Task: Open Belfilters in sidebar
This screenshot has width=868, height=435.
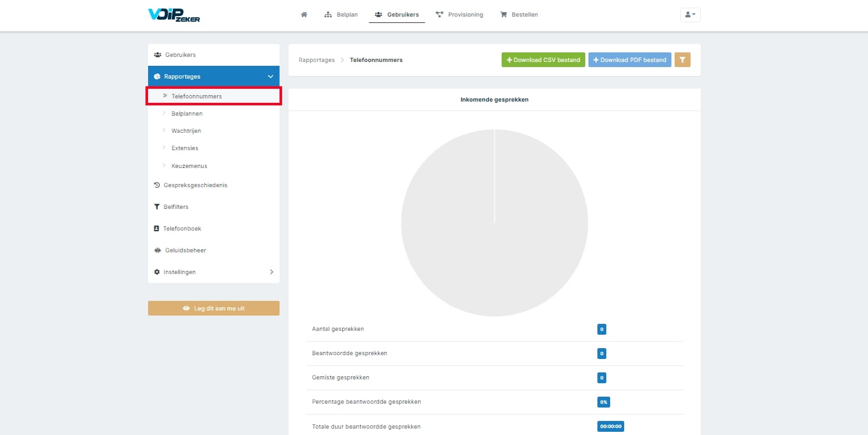Action: point(214,207)
